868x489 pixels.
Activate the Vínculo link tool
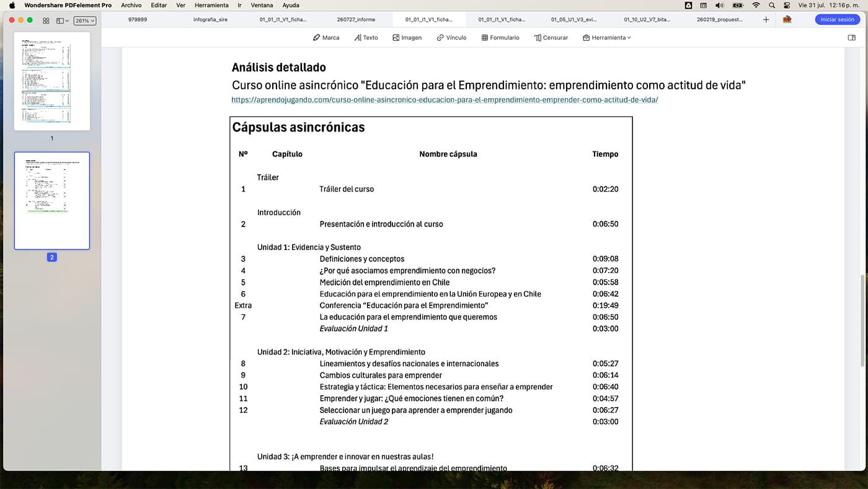451,38
